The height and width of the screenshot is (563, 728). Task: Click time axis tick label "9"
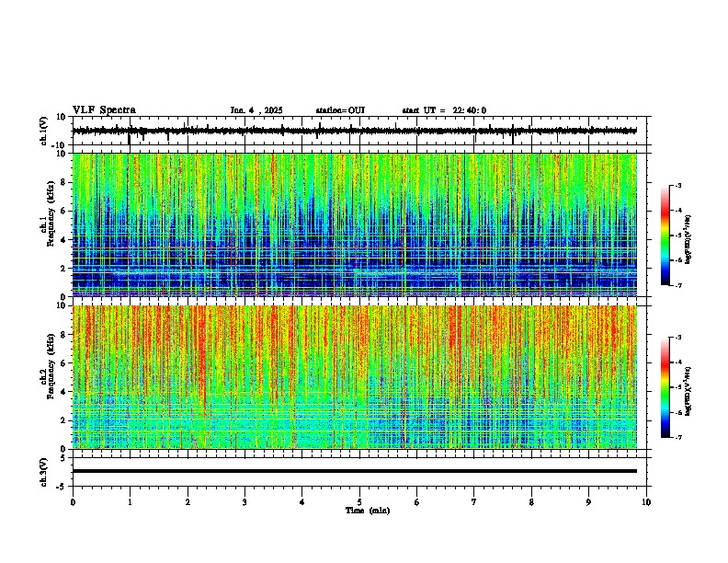588,502
